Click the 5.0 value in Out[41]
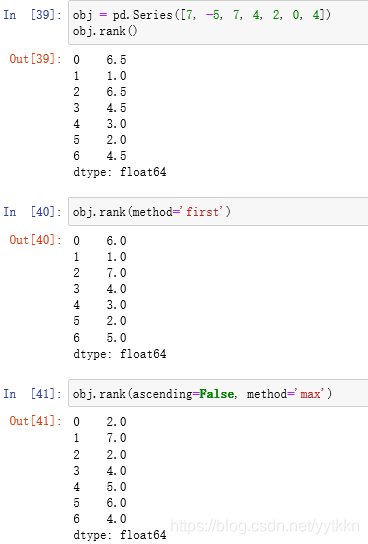Image resolution: width=368 pixels, height=544 pixels. [x=116, y=487]
